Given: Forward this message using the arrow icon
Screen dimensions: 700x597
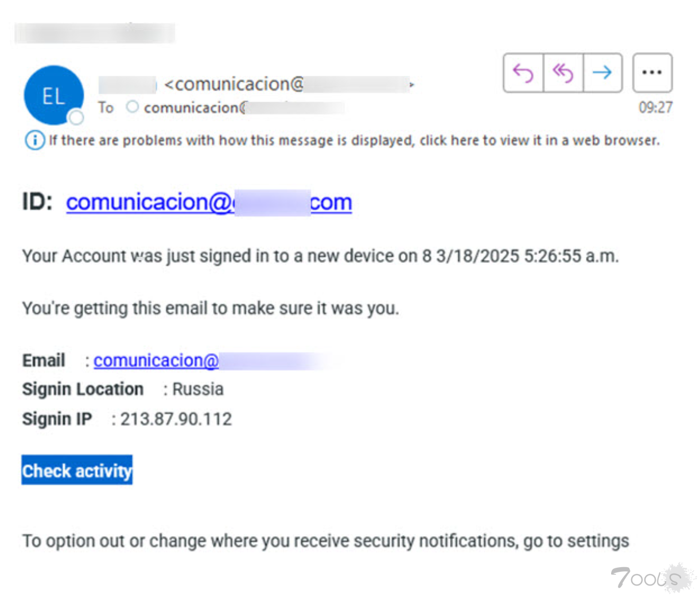Looking at the screenshot, I should tap(602, 73).
